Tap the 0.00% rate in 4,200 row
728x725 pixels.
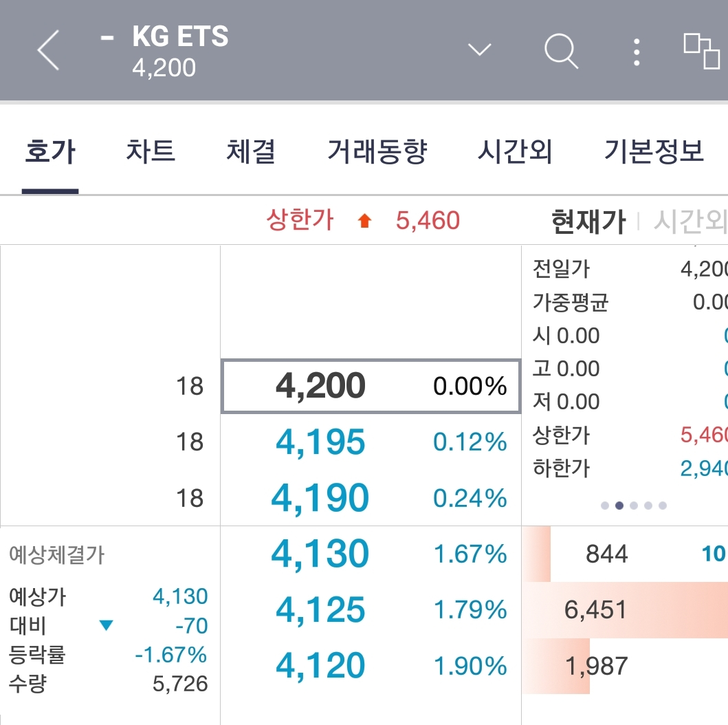(x=470, y=386)
